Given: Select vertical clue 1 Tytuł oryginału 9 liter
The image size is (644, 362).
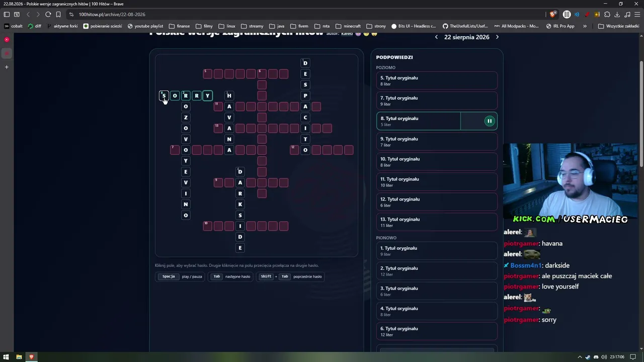Looking at the screenshot, I should click(437, 251).
